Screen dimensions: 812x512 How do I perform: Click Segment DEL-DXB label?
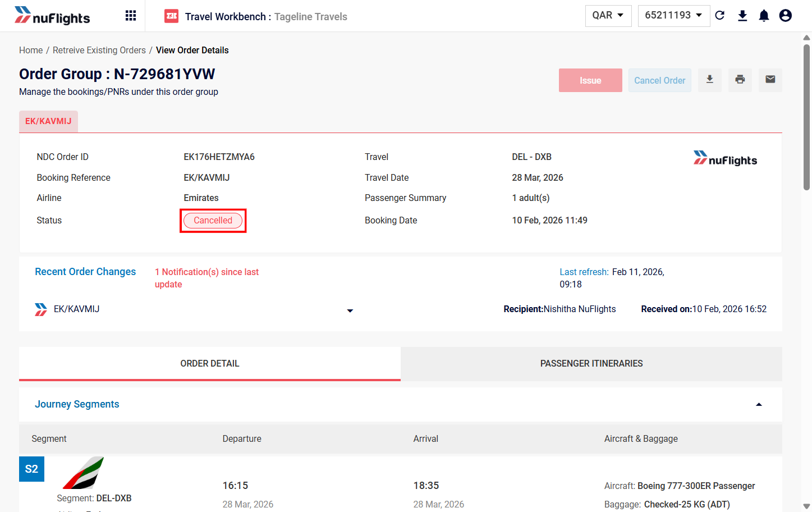[x=94, y=499]
